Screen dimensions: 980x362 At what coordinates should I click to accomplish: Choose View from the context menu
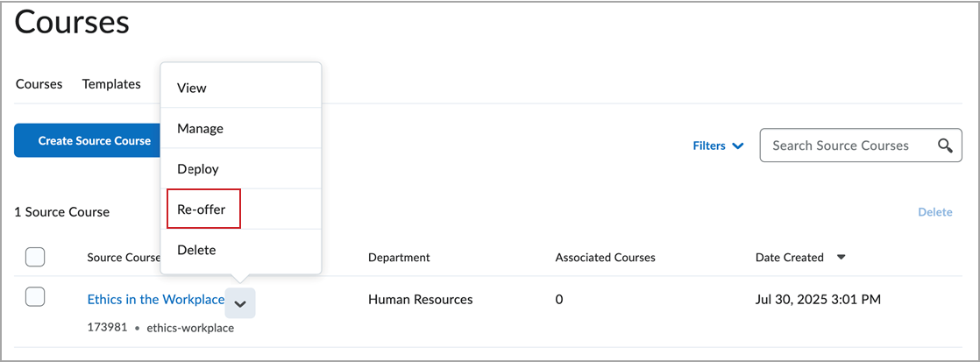click(x=241, y=88)
